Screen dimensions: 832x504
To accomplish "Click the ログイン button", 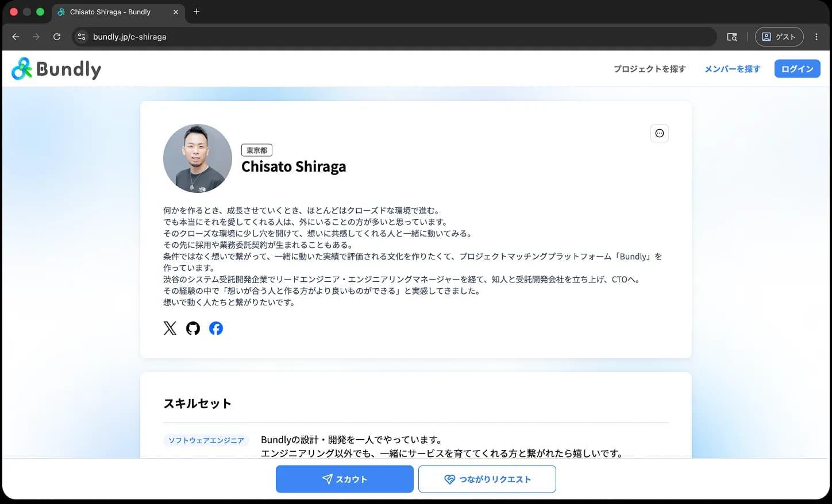I will coord(798,69).
